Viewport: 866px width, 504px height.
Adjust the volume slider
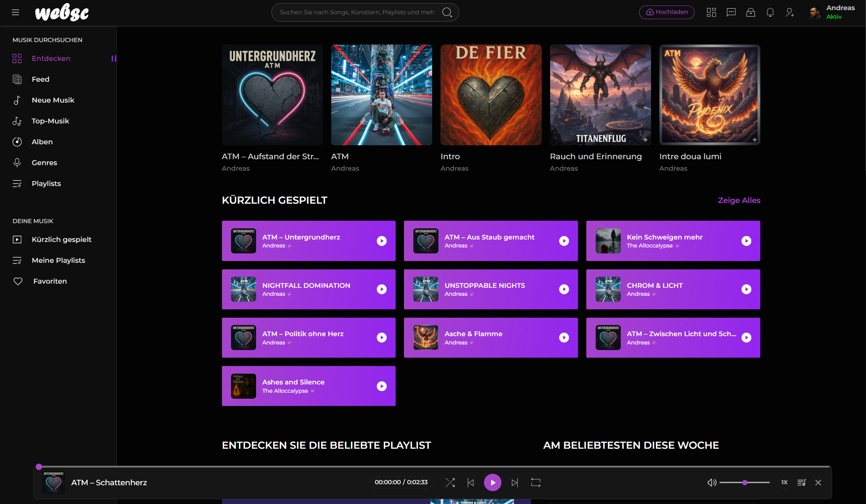pos(745,482)
